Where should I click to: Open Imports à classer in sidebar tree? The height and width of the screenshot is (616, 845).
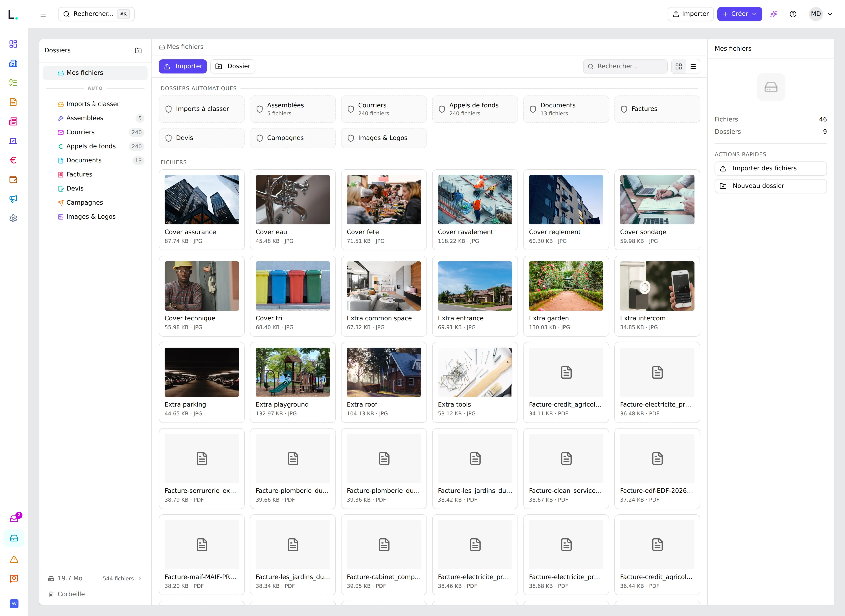(95, 104)
